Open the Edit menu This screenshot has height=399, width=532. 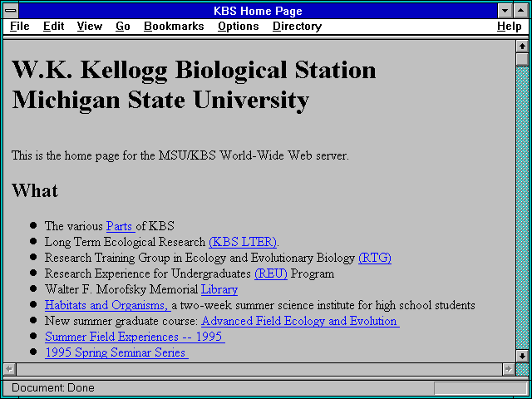(53, 27)
